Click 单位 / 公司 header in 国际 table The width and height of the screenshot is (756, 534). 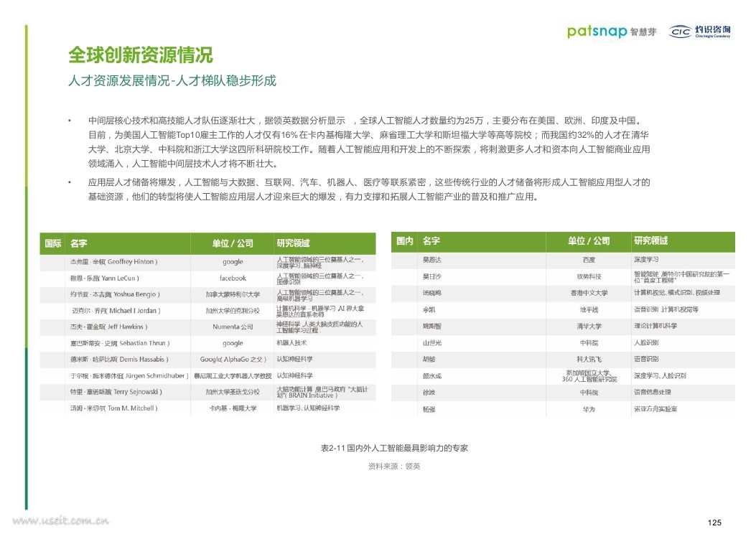pyautogui.click(x=233, y=243)
